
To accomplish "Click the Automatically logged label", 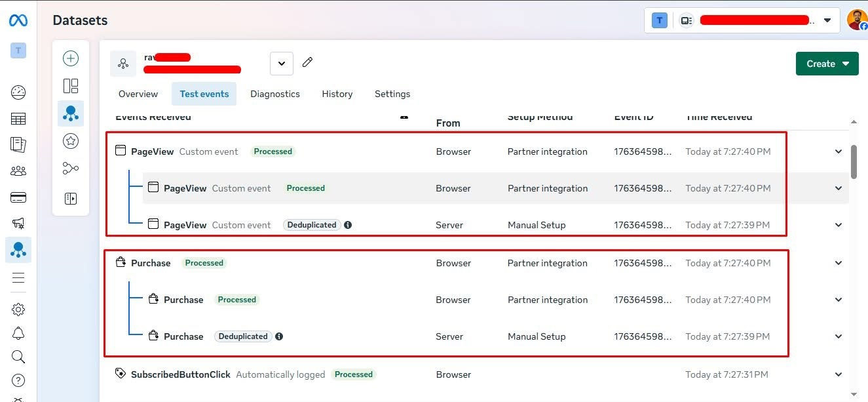I will [280, 374].
